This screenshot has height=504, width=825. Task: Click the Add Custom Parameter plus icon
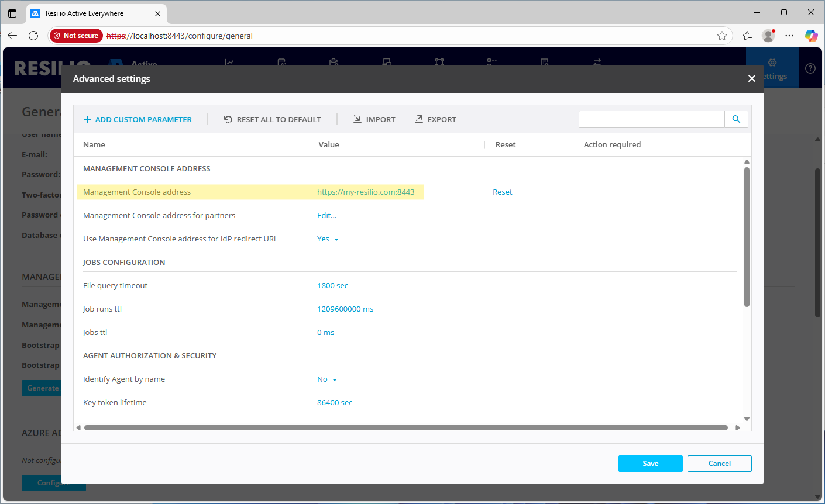[87, 119]
